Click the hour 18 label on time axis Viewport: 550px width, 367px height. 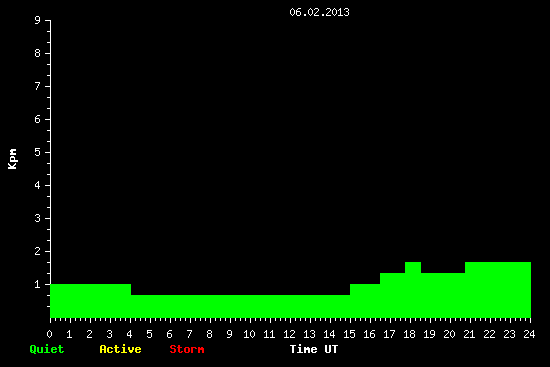(x=409, y=334)
